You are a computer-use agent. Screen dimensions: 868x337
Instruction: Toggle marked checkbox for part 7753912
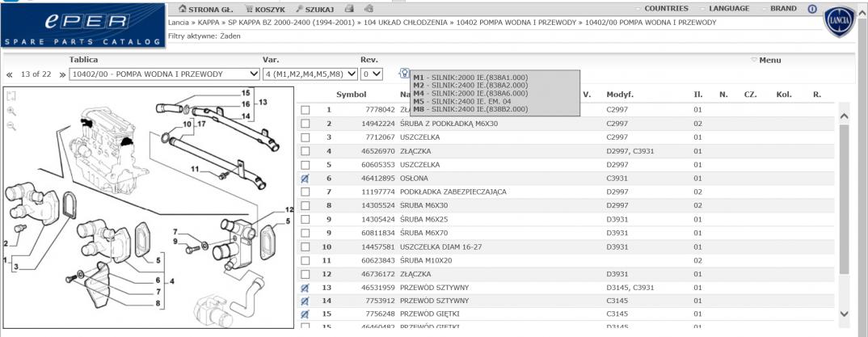click(x=305, y=301)
